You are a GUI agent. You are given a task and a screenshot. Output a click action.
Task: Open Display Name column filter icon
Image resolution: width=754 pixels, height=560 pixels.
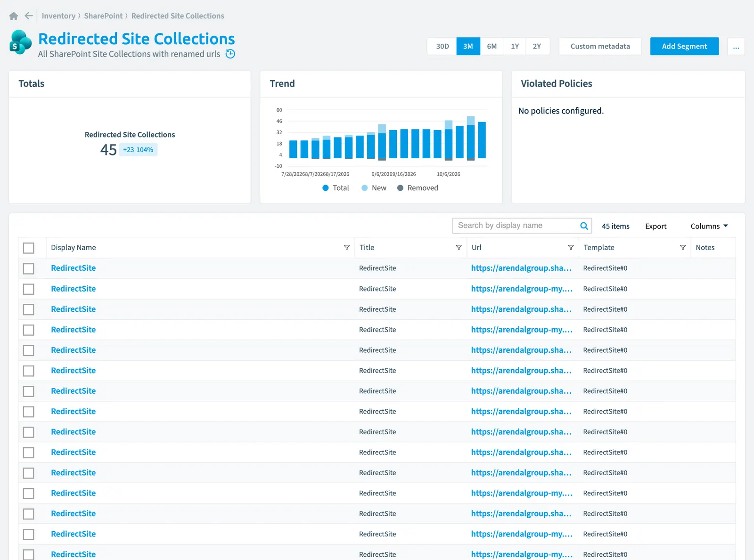[347, 248]
